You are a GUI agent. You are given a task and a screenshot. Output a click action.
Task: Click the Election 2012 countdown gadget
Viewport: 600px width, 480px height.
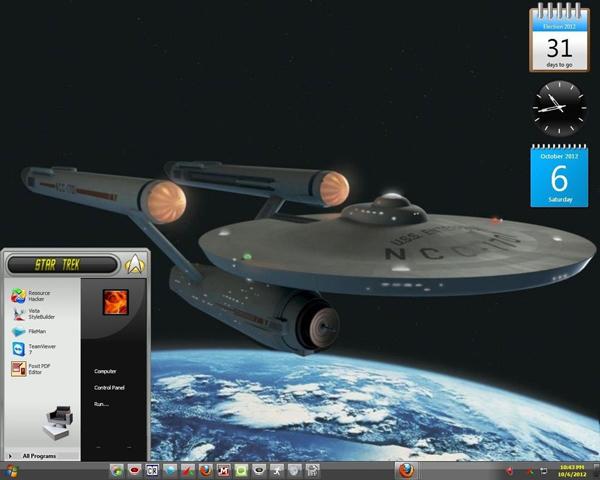pos(559,38)
